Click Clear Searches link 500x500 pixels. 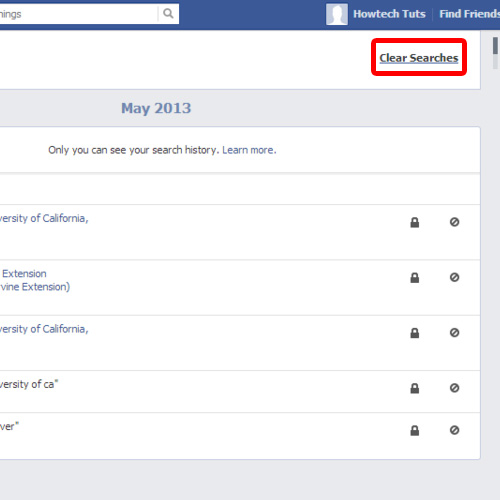[419, 58]
